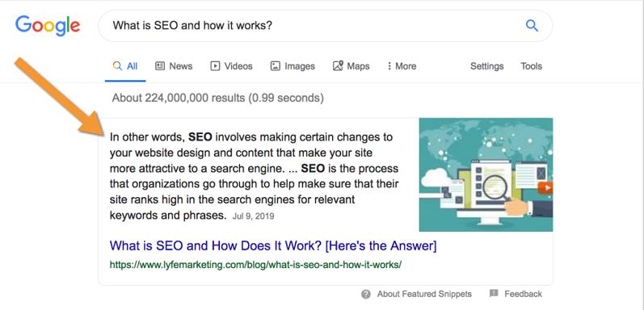Screen dimensions: 644x310
Task: Open 'What is SEO and How Does It Work?' link
Action: coord(273,246)
